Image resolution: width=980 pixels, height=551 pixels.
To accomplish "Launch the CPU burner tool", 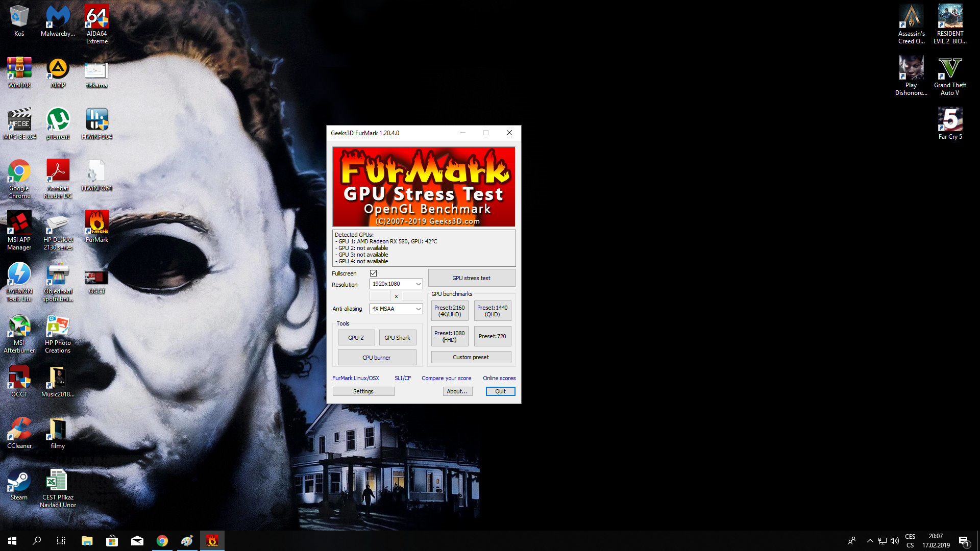I will pos(377,358).
